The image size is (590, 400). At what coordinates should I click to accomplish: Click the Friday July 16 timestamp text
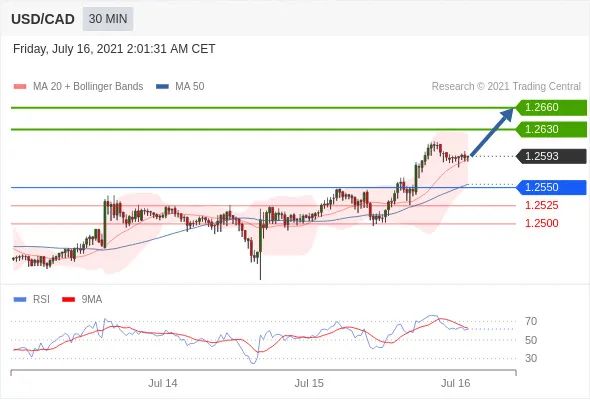[x=114, y=49]
